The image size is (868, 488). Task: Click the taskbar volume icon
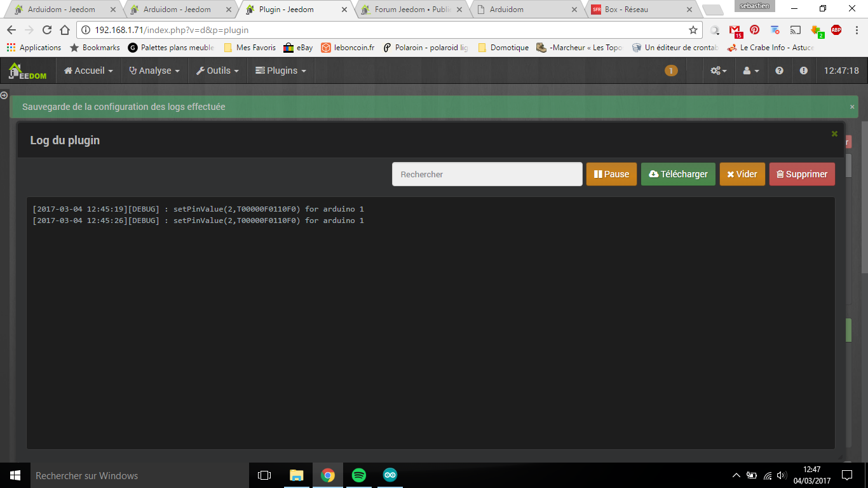pos(782,475)
